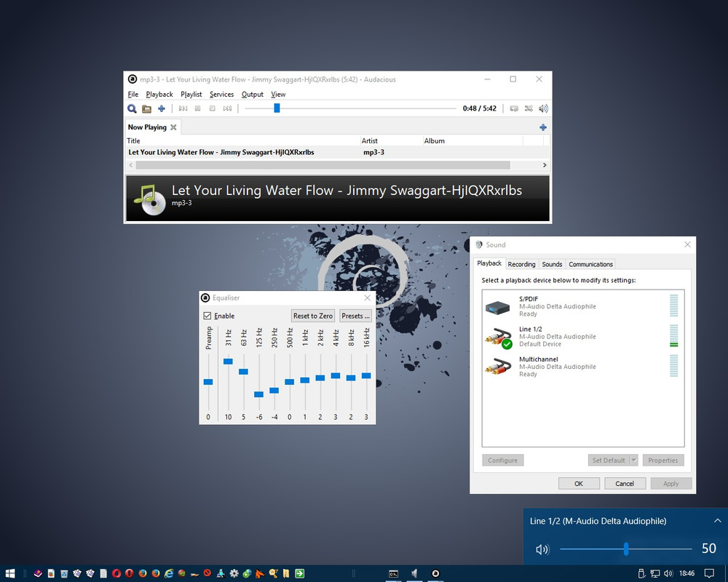Open the Playback menu in Audacious
Screen dimensions: 728x582
159,95
